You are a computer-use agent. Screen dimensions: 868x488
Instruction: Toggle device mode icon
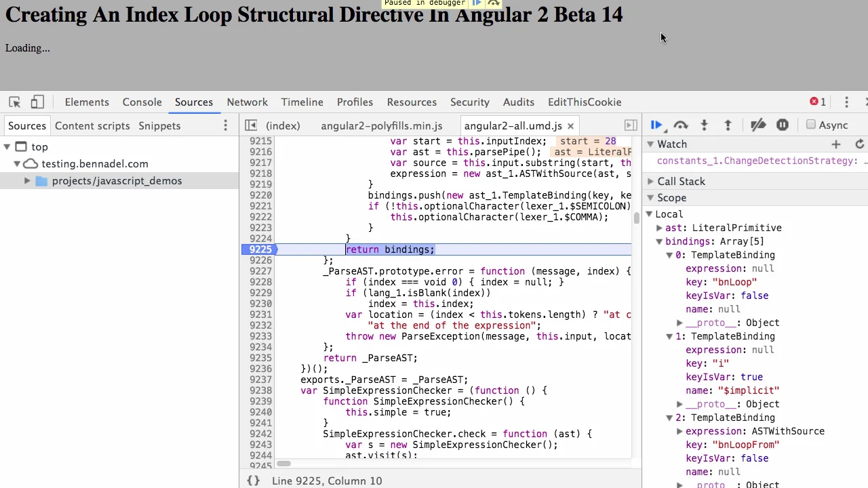(37, 102)
